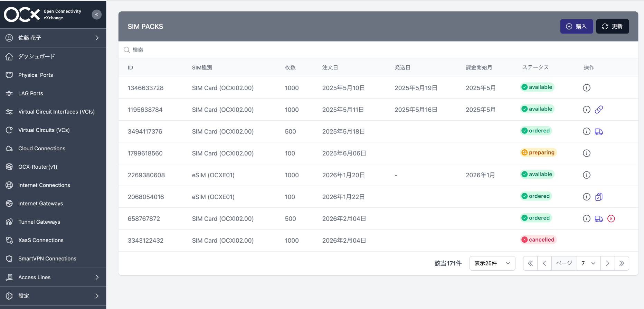The width and height of the screenshot is (644, 309).
Task: Show info for pack 1346633728
Action: 587,88
